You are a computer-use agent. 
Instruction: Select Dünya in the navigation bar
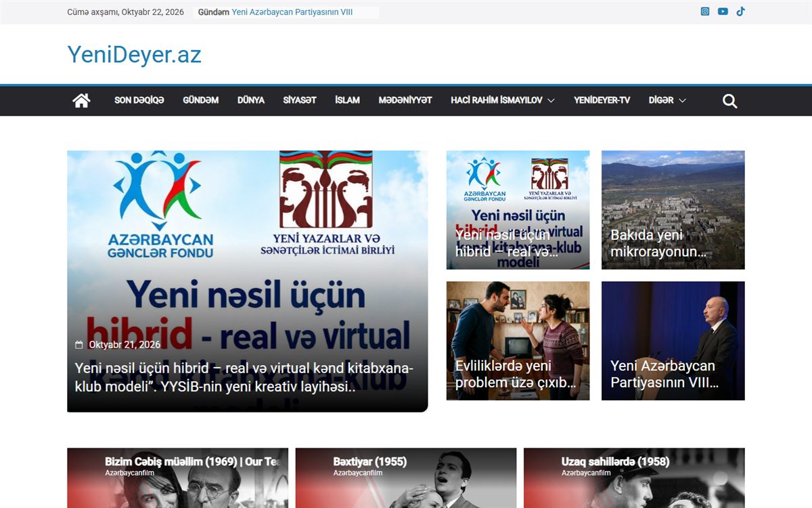pos(251,100)
